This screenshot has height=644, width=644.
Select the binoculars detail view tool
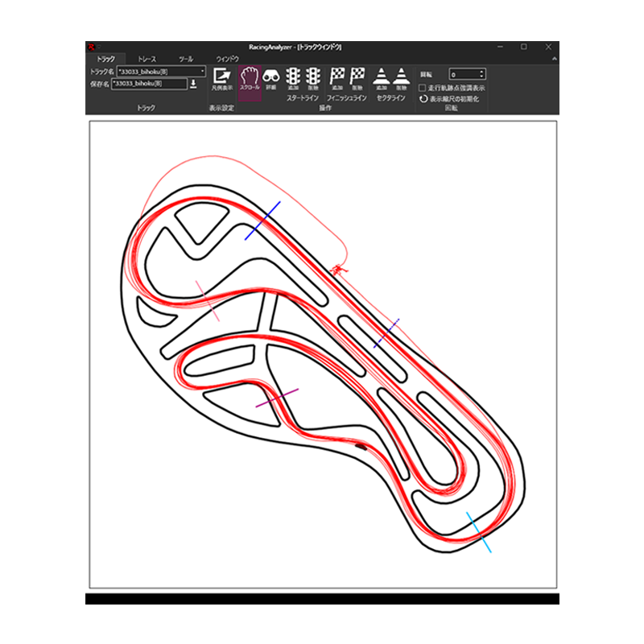click(271, 78)
